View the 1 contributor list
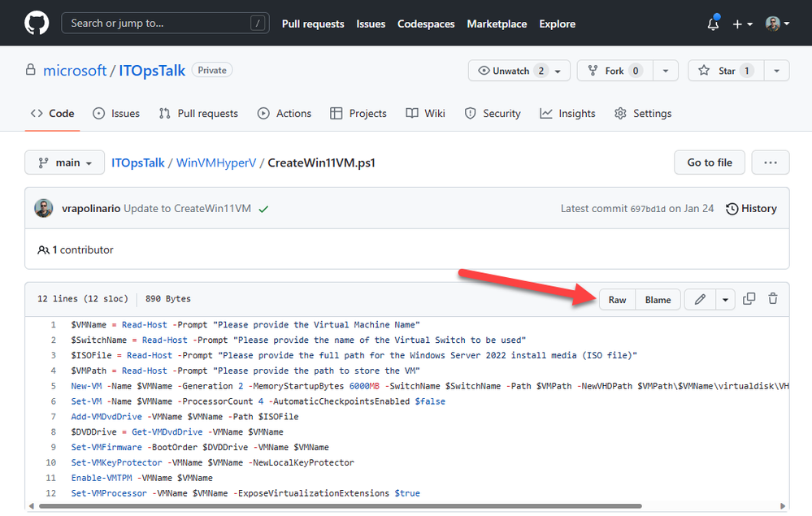 76,250
